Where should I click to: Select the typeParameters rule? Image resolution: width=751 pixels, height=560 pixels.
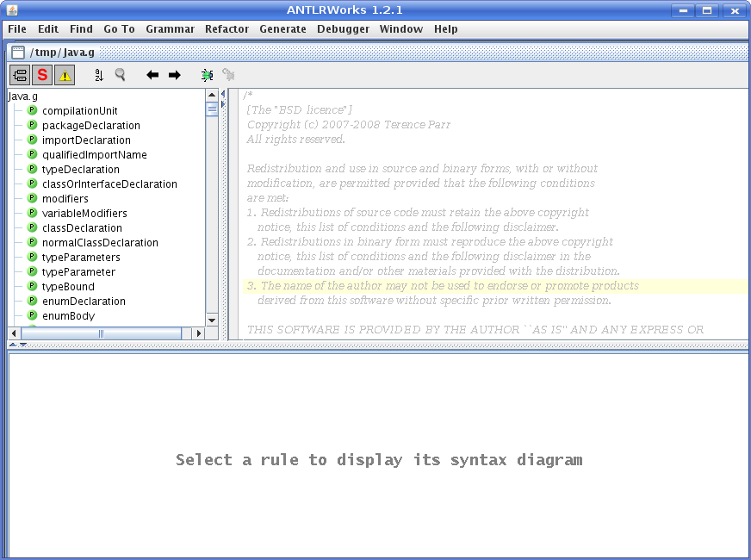tap(81, 257)
